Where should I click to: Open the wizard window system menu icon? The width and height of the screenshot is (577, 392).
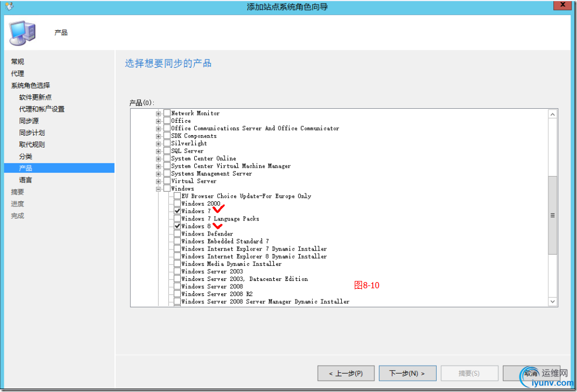[9, 6]
